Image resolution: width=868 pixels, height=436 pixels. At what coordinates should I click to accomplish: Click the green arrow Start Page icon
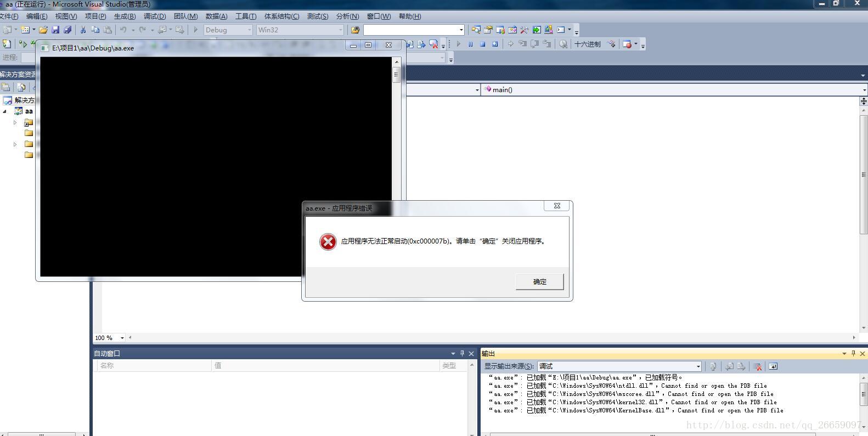click(537, 30)
